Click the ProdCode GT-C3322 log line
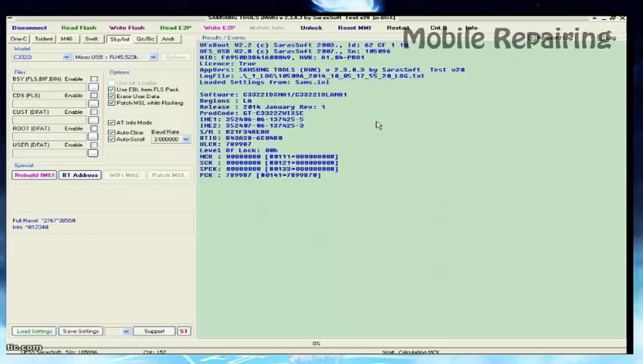 (x=251, y=113)
